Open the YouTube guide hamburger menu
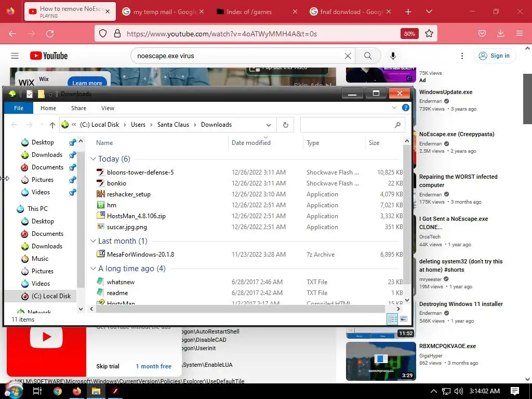 click(x=15, y=56)
